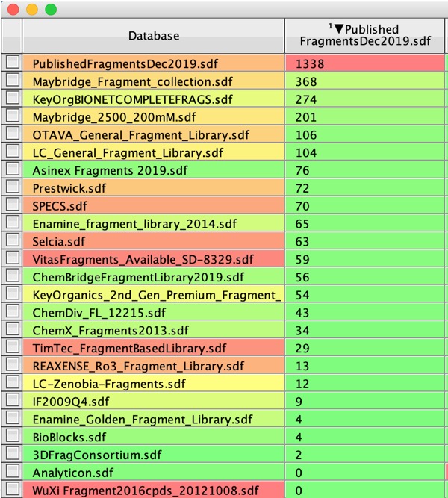Tick checkbox next to Asinex Fragments 2019.sdf
Viewport: 448px width, 498px height.
[x=13, y=168]
